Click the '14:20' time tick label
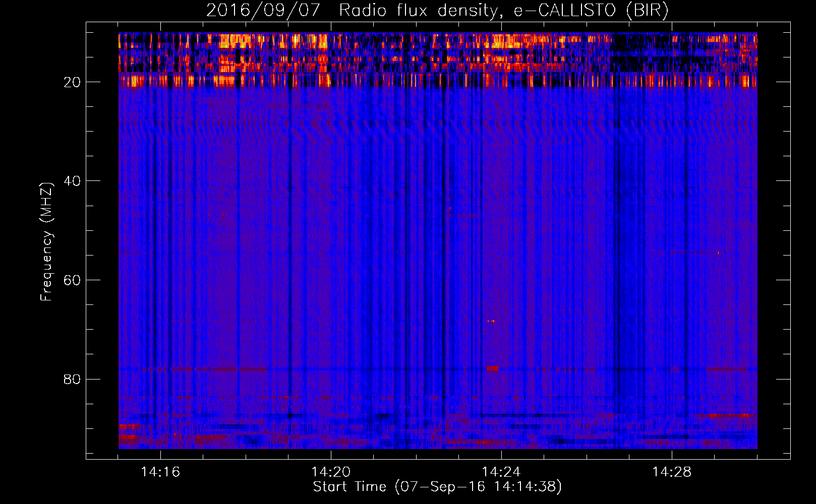Image resolution: width=816 pixels, height=504 pixels. 331,472
